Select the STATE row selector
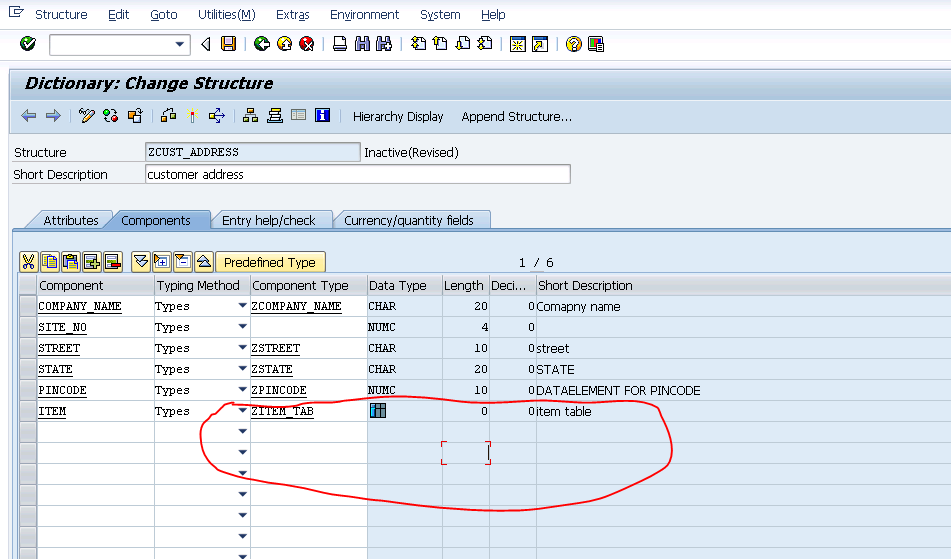Viewport: 951px width, 559px height. (27, 369)
